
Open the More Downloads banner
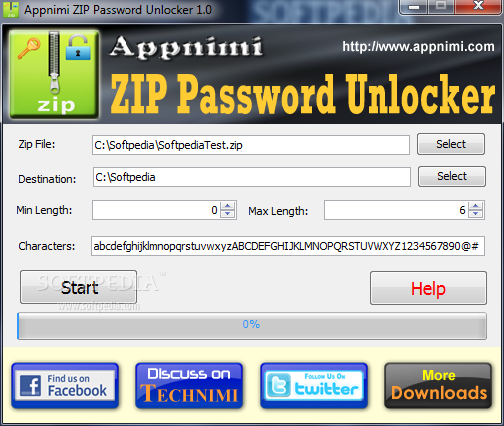pyautogui.click(x=438, y=386)
